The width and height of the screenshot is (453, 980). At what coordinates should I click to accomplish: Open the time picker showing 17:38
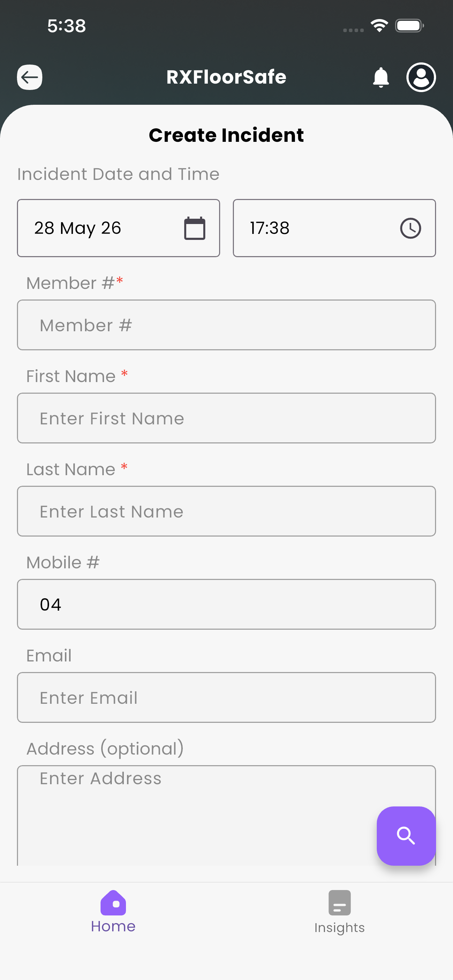[334, 228]
